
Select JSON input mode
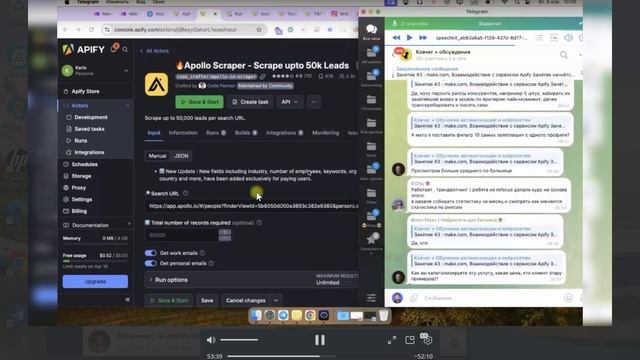click(x=181, y=156)
